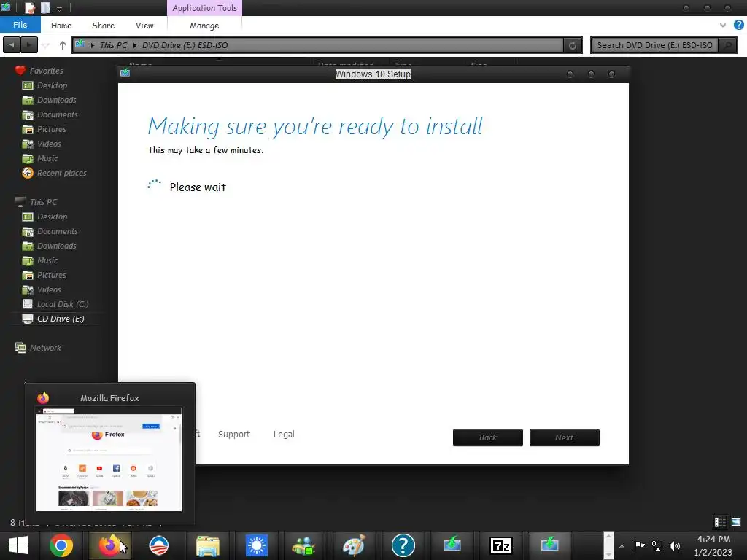The width and height of the screenshot is (747, 560).
Task: Open the two-people messenger taskbar icon
Action: point(305,545)
